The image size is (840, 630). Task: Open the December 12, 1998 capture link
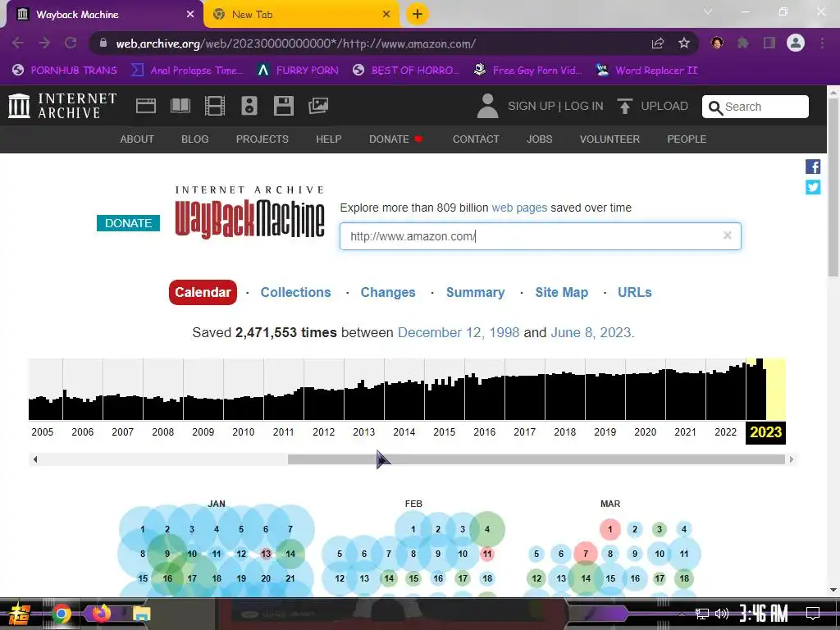(x=458, y=332)
